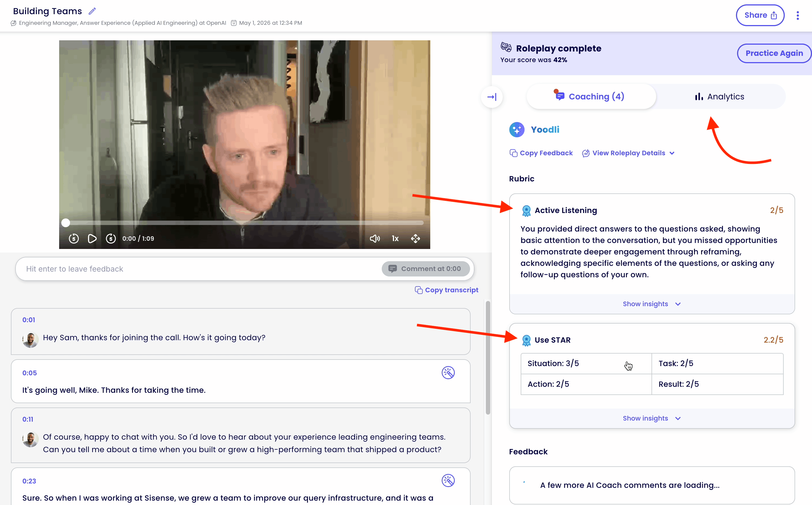Open the three-dot more options menu
The width and height of the screenshot is (812, 505).
point(798,15)
